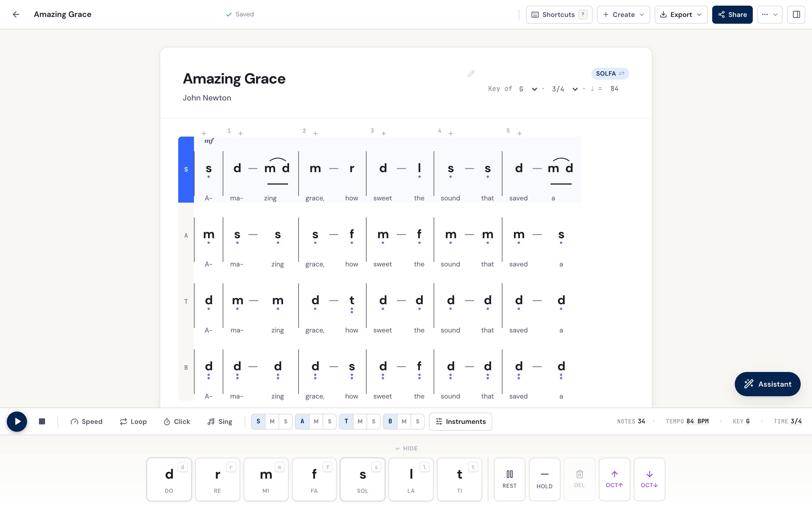The width and height of the screenshot is (812, 508).
Task: Collapse the keypad using HIDE
Action: tap(406, 448)
